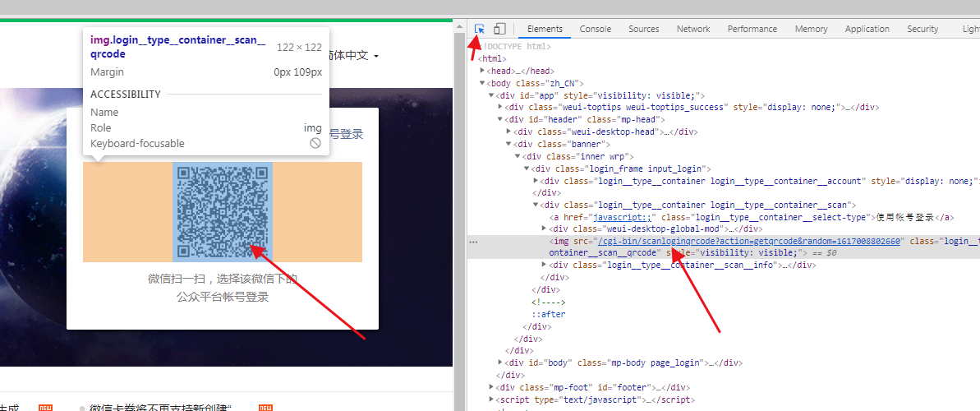Switch to the Memory tab

812,29
